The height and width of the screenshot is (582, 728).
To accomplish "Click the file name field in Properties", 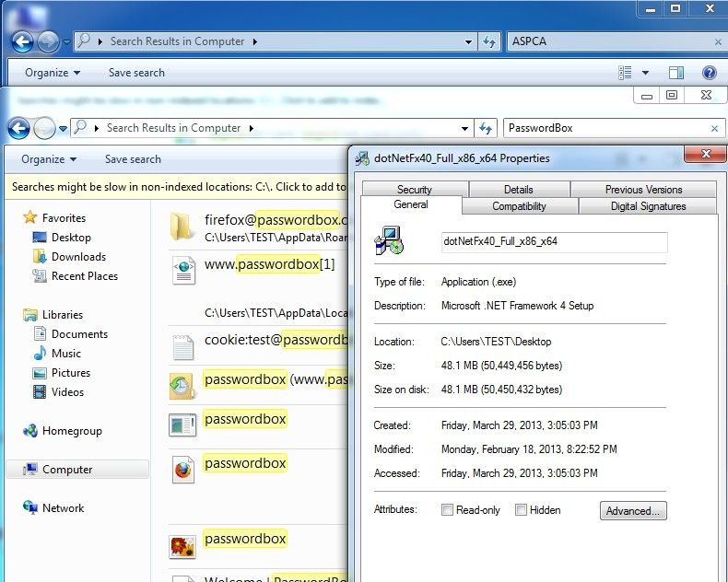I will tap(555, 242).
